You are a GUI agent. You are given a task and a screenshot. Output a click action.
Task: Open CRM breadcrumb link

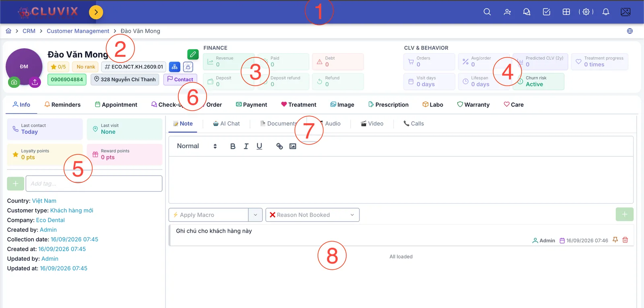point(29,31)
